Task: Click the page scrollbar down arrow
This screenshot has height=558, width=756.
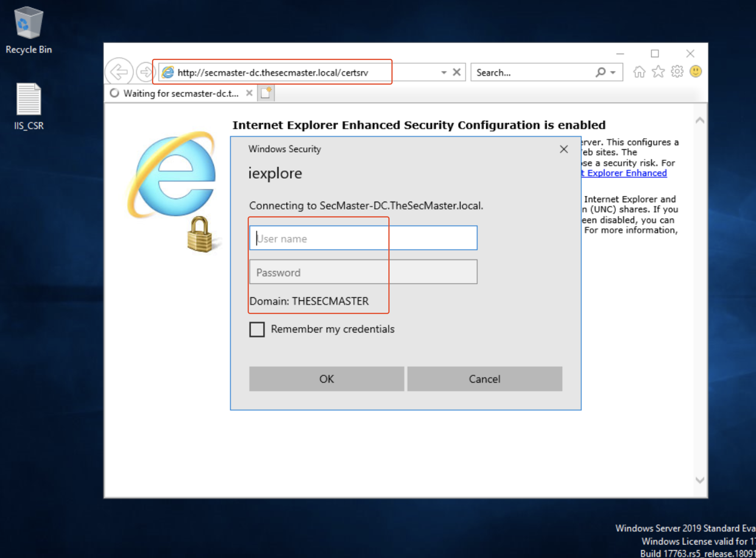Action: pos(700,480)
